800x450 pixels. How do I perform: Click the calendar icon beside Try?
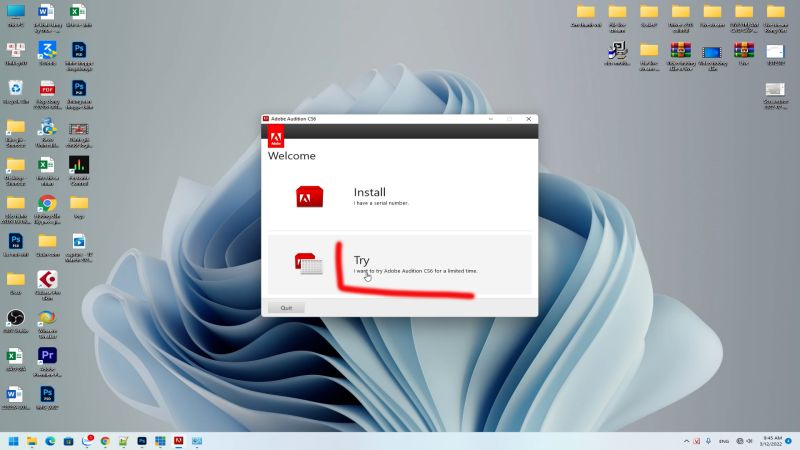(309, 264)
